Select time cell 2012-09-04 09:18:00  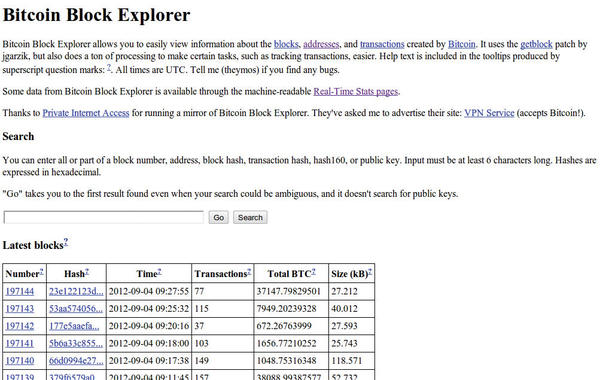coord(149,343)
